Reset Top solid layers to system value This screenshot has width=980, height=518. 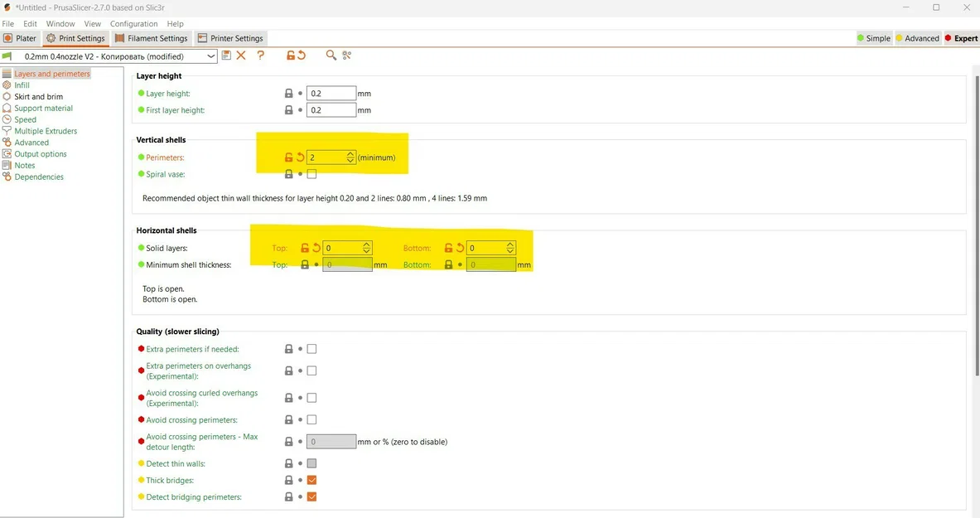click(x=317, y=249)
